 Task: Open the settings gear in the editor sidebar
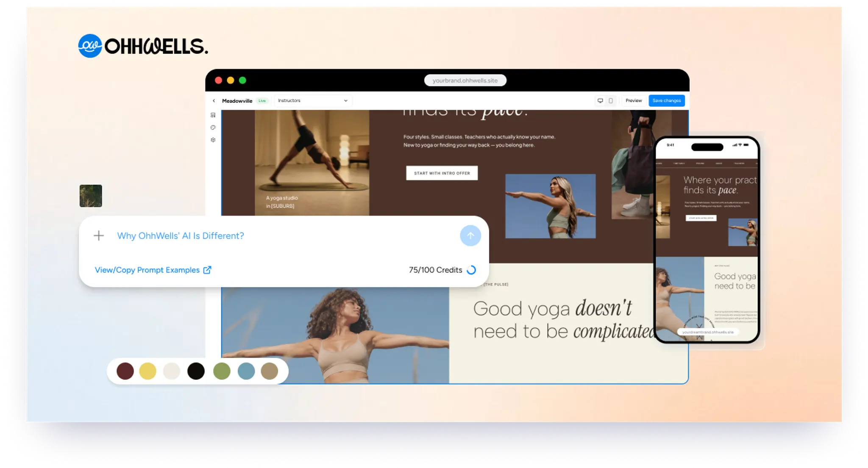[x=213, y=140]
